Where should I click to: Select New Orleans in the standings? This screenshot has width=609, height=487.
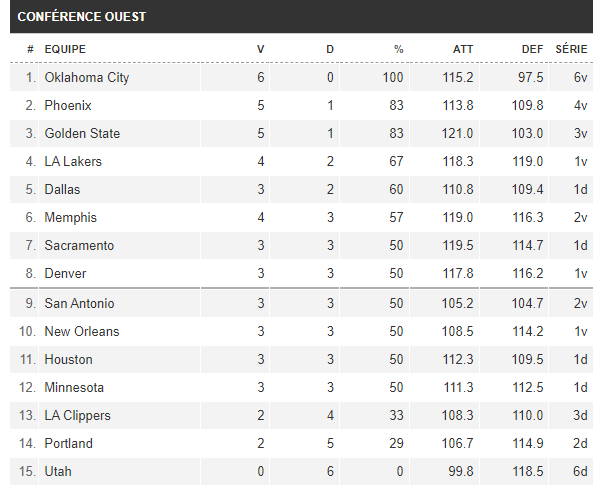(81, 331)
